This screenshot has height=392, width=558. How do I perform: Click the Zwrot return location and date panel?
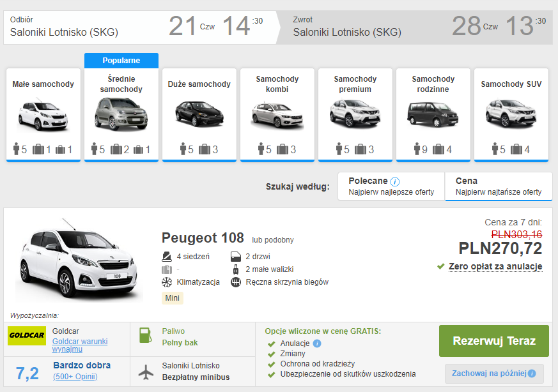(416, 27)
